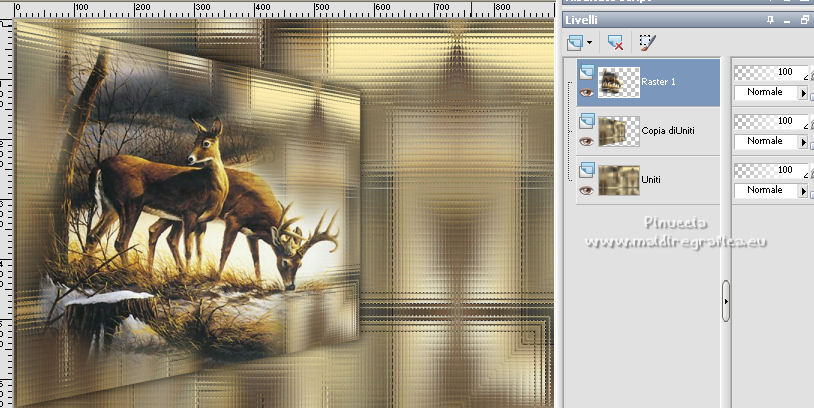Select the Raster 1 layer name
This screenshot has height=408, width=814.
[x=658, y=81]
